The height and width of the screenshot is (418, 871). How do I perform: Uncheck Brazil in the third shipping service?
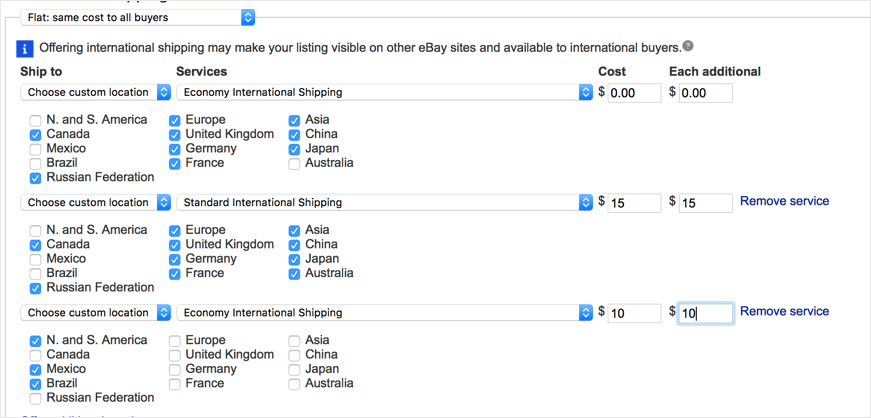36,384
